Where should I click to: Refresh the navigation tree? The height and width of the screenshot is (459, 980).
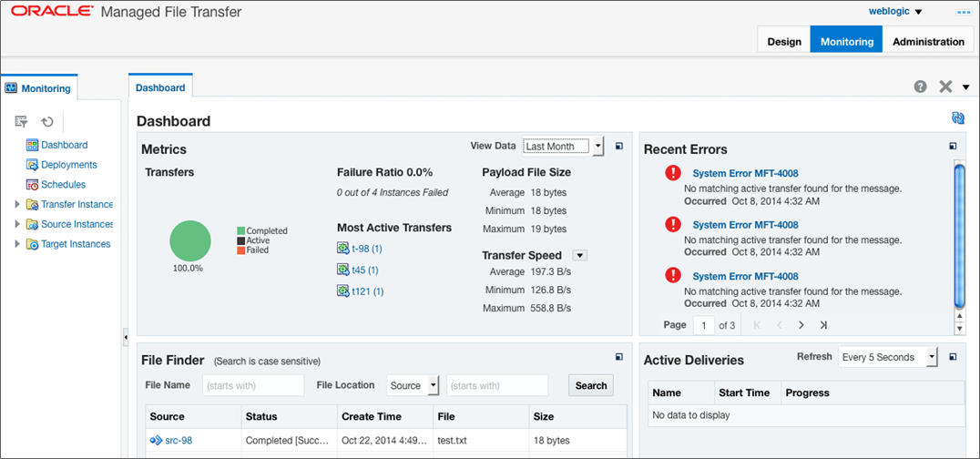(46, 121)
